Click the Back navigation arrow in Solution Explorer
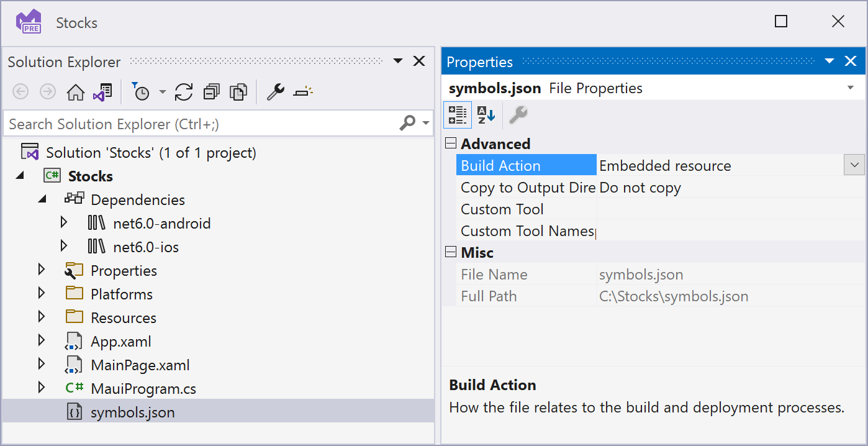 [20, 93]
